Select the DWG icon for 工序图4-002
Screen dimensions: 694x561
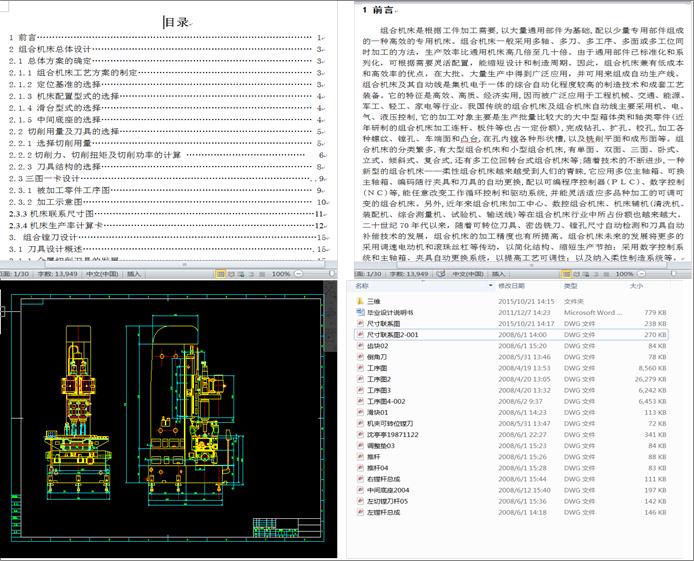(x=360, y=401)
